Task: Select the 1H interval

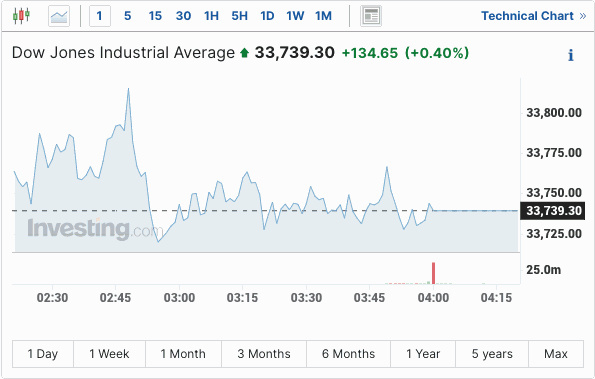Action: click(x=211, y=16)
